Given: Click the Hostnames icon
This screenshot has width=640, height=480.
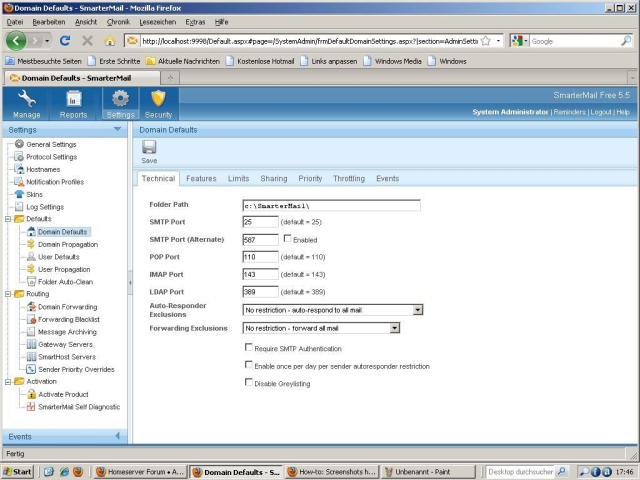Looking at the screenshot, I should pyautogui.click(x=19, y=169).
